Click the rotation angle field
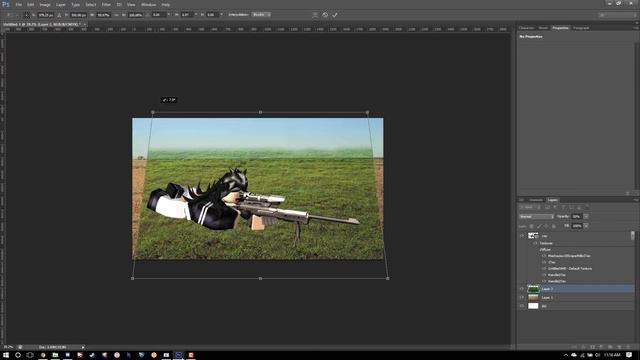Screen dimensions: 640x360 [158, 15]
